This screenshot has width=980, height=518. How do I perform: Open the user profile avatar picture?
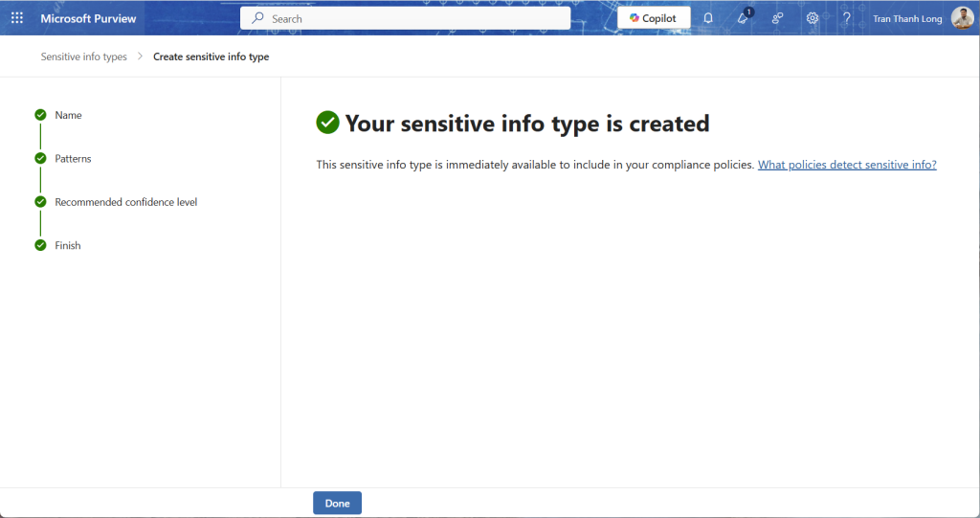962,18
